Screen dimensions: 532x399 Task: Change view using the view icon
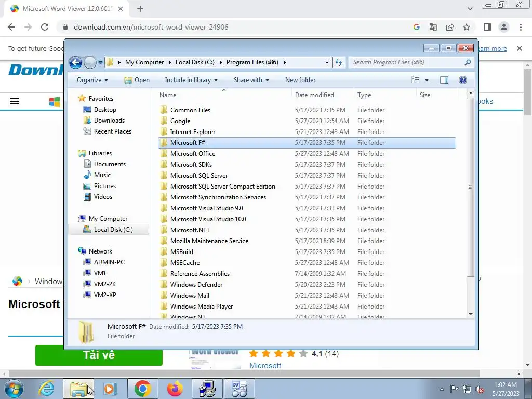click(415, 80)
